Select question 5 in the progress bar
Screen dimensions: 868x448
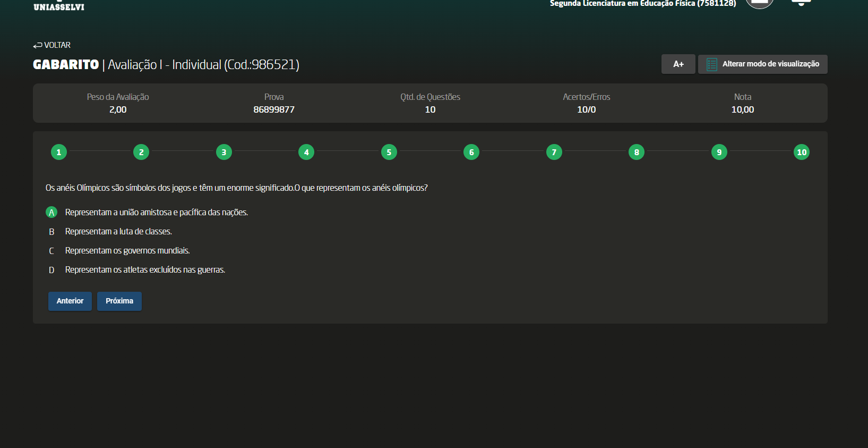[389, 153]
